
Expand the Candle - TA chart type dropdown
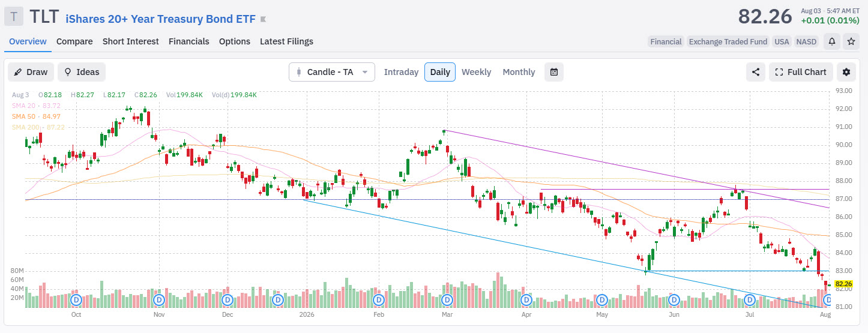tap(332, 72)
